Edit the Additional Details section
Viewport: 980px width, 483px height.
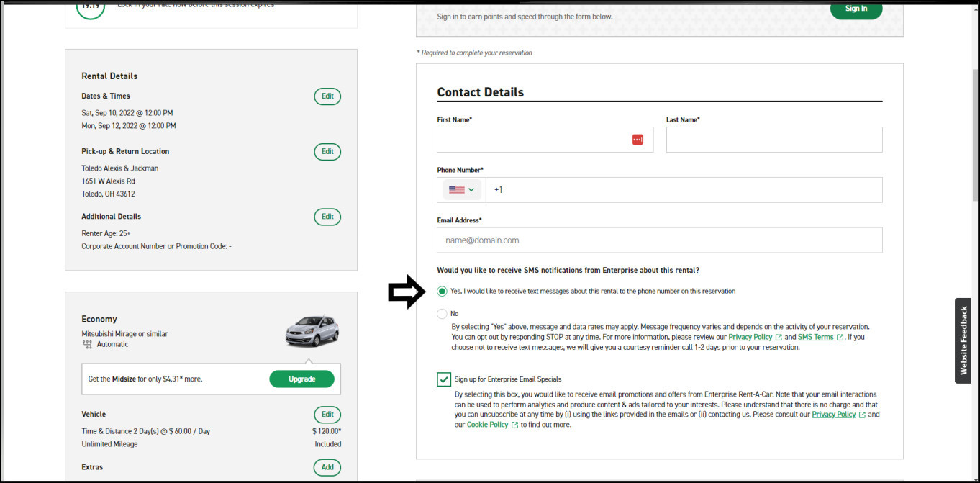(x=327, y=217)
